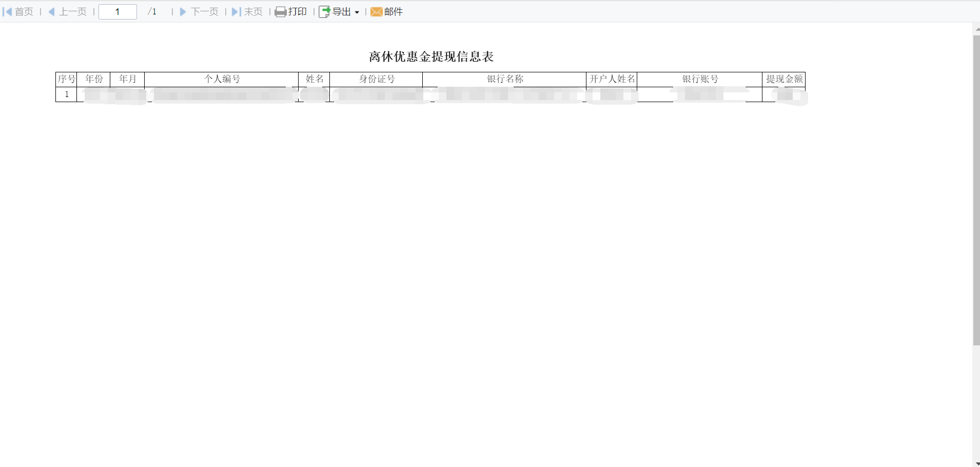Click the 个人编号 column header
The height and width of the screenshot is (467, 980).
coord(222,79)
